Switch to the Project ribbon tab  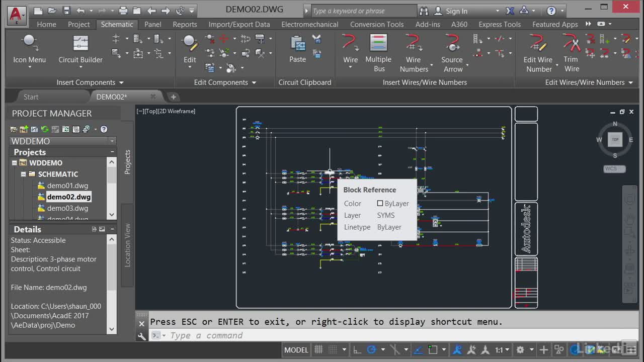[x=78, y=24]
